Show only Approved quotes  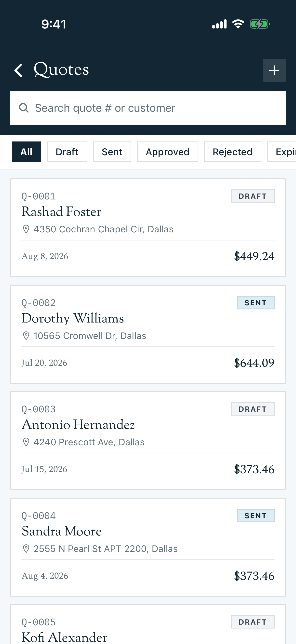click(168, 152)
